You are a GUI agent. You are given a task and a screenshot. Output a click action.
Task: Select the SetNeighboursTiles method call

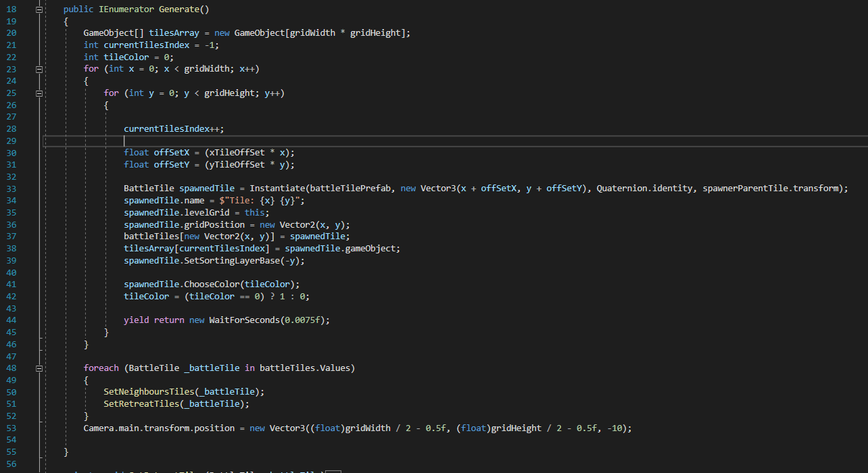pos(149,391)
